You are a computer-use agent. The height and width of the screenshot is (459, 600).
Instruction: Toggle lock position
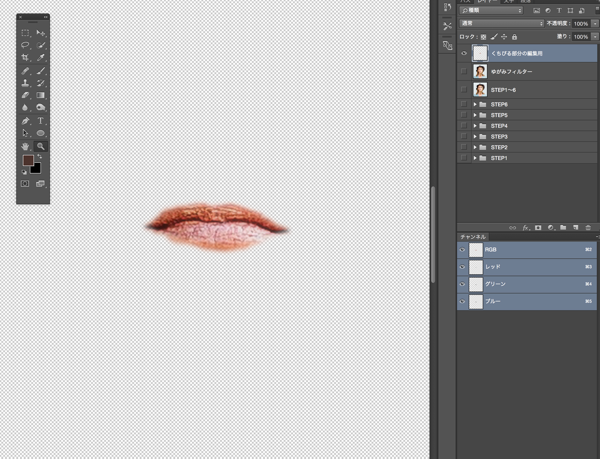tap(504, 37)
